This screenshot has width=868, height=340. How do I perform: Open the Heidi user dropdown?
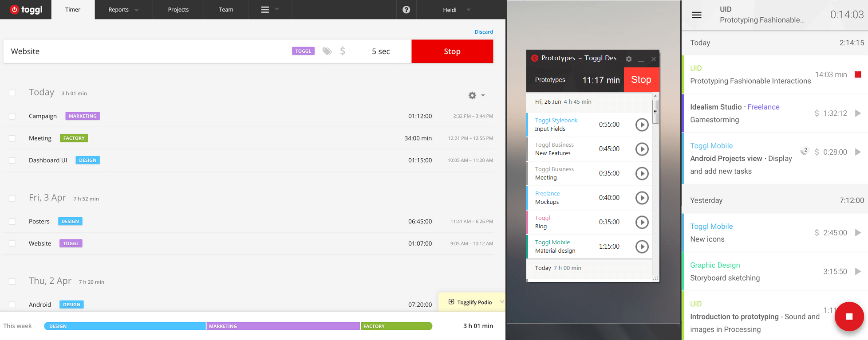pos(457,10)
